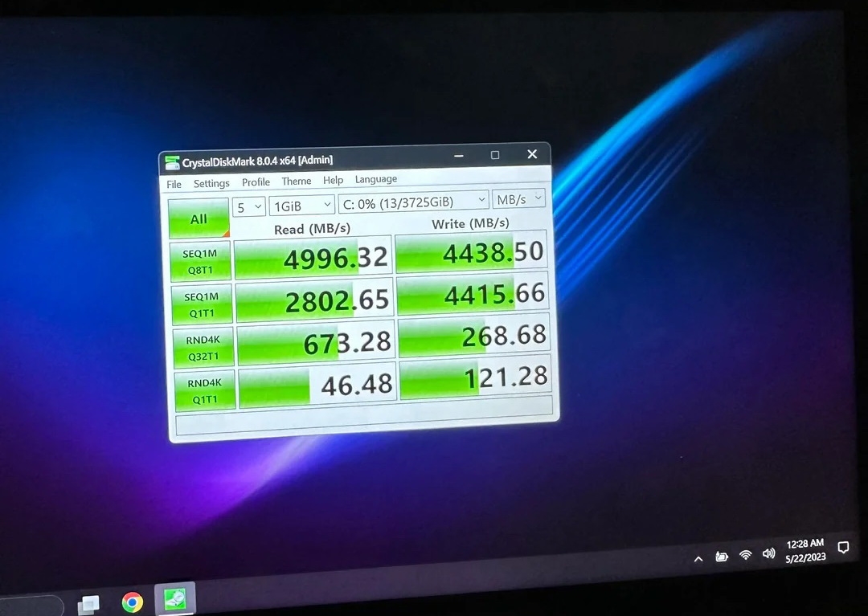The image size is (868, 616).
Task: Run the RND4K Q32T1 benchmark
Action: (203, 348)
